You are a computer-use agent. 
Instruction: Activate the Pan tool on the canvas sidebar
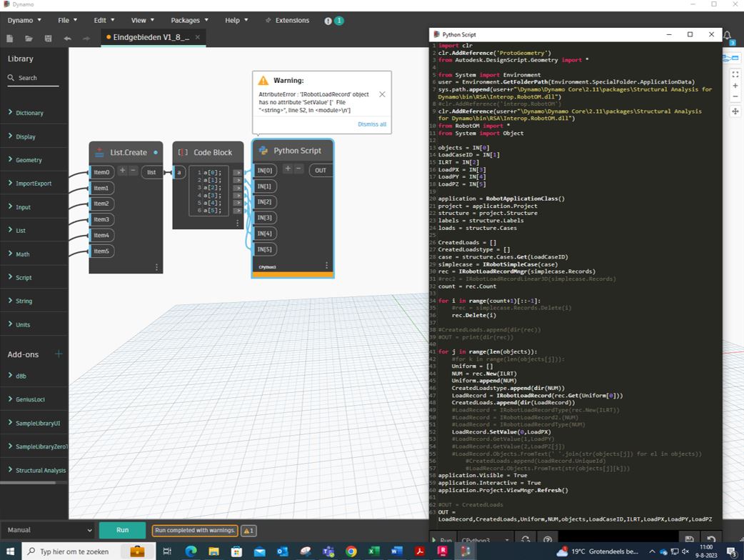[x=735, y=111]
